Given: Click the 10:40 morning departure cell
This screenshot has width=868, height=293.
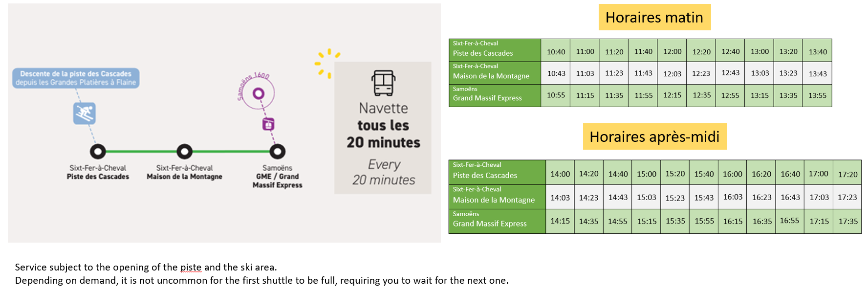Looking at the screenshot, I should (556, 52).
